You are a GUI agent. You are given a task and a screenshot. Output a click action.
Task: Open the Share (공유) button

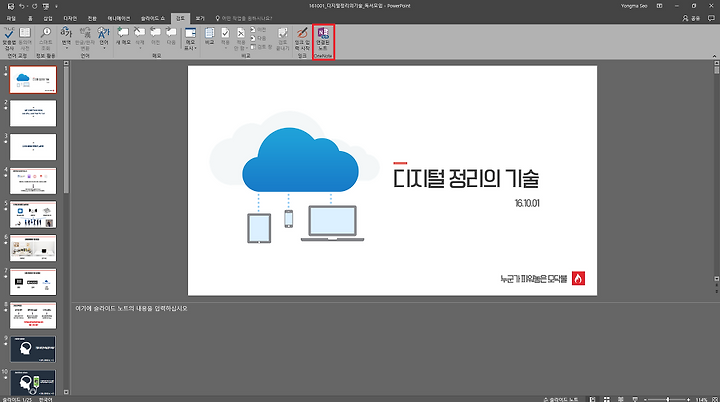tap(691, 18)
